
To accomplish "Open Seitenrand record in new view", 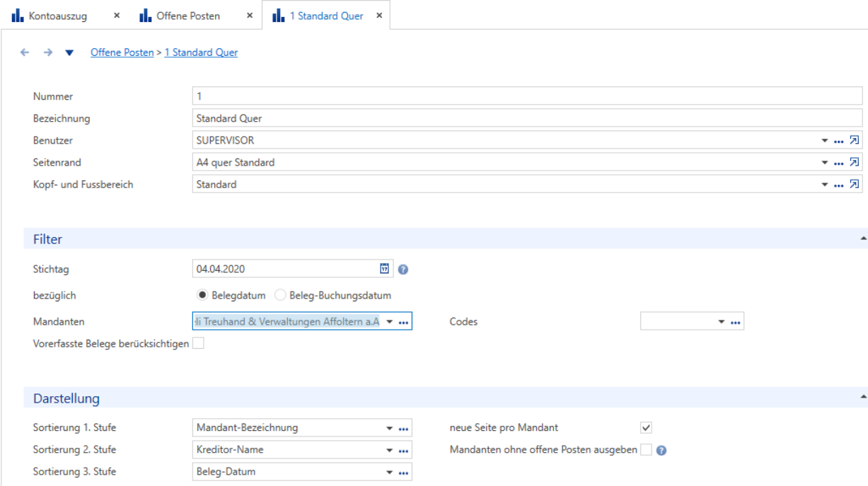I will pyautogui.click(x=855, y=163).
